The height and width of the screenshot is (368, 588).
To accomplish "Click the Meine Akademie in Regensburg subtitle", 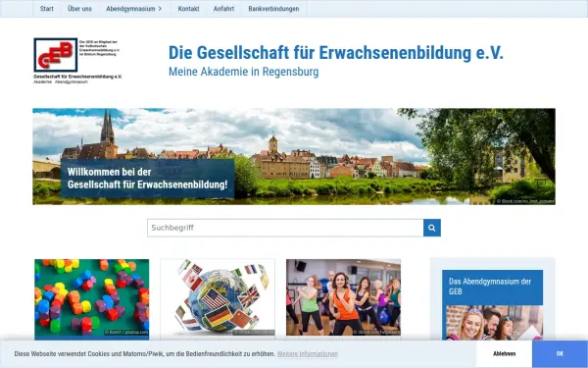I will [244, 72].
